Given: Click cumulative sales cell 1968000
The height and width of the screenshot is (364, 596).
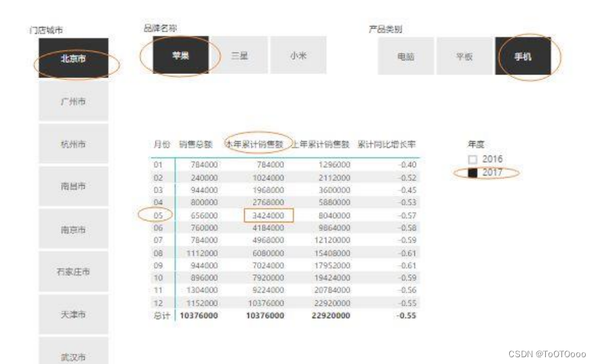Looking at the screenshot, I should (269, 190).
